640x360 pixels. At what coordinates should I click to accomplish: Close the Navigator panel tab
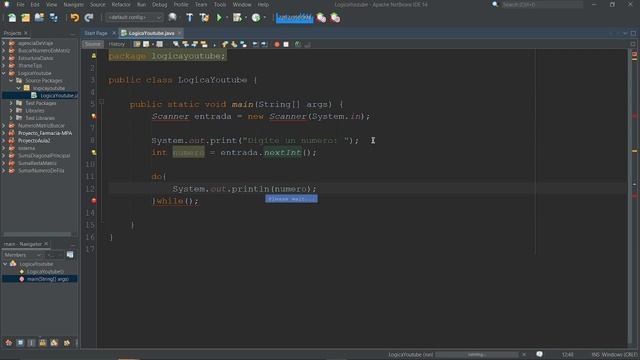point(46,244)
